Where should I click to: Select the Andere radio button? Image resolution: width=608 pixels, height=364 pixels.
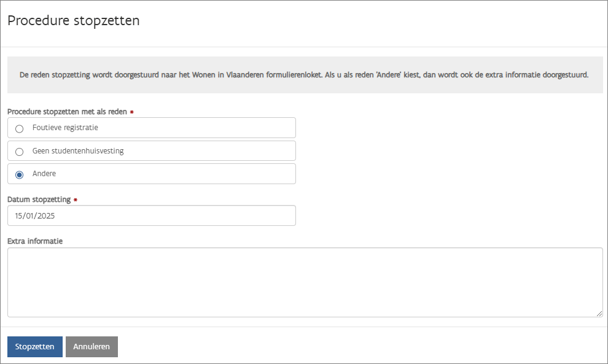[19, 174]
